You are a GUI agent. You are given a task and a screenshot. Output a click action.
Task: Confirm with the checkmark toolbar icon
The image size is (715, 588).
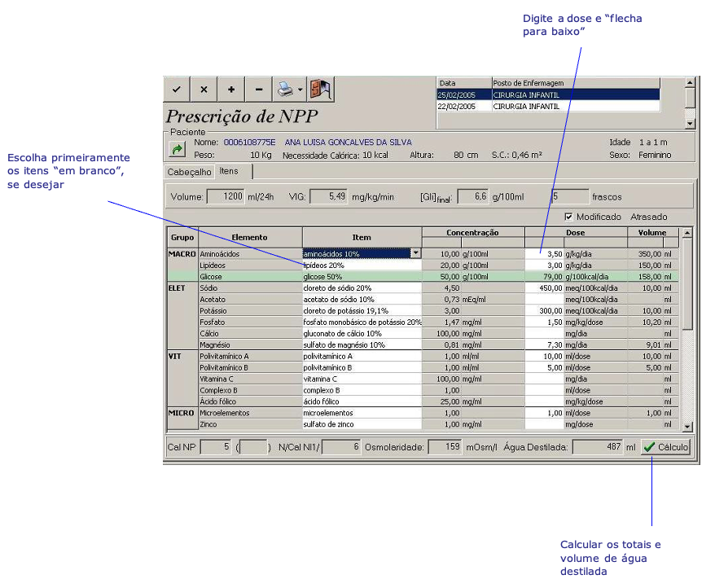[177, 90]
